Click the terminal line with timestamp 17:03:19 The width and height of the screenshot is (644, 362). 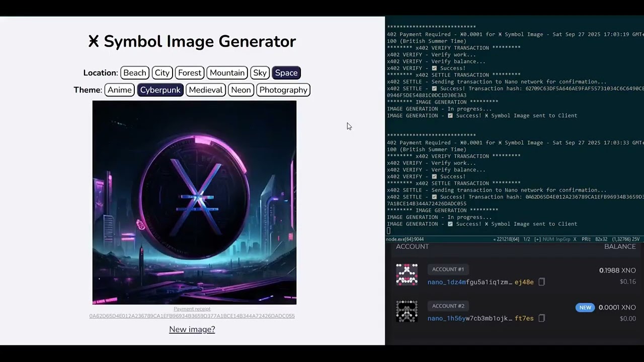[515, 35]
